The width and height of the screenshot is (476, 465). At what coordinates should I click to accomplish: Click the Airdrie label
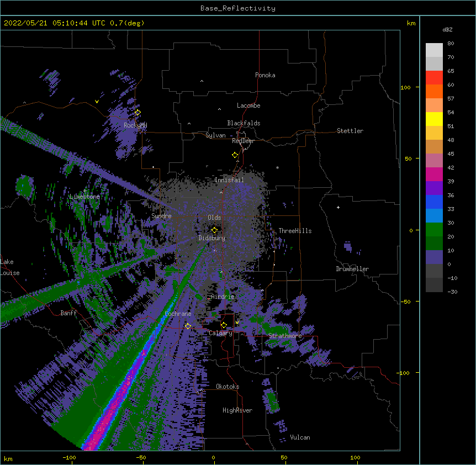[223, 297]
